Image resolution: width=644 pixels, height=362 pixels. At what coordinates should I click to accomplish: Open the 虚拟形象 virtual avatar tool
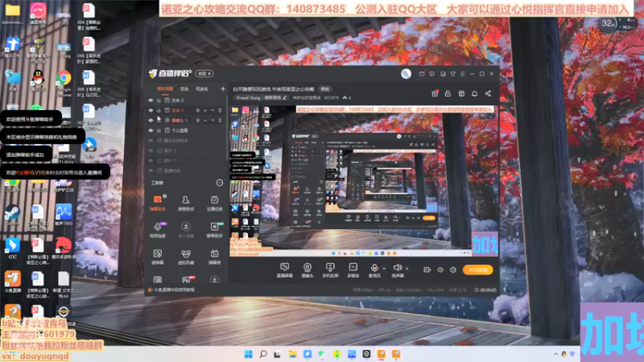(186, 257)
